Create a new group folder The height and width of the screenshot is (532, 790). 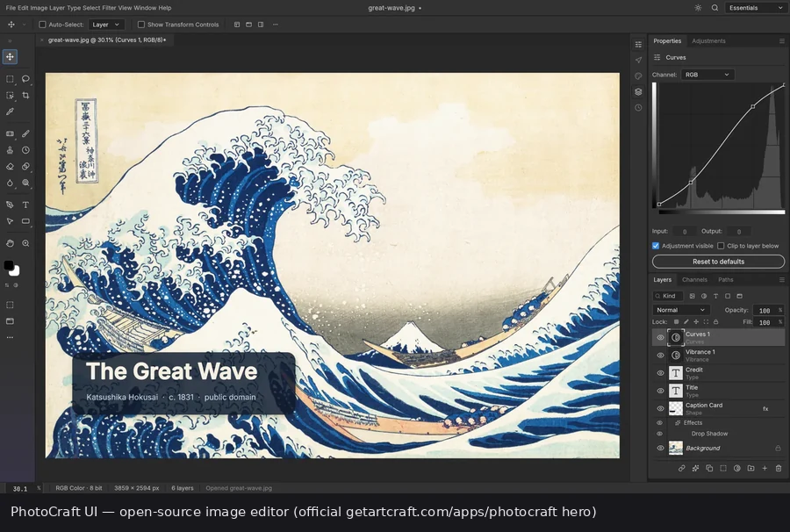point(750,468)
